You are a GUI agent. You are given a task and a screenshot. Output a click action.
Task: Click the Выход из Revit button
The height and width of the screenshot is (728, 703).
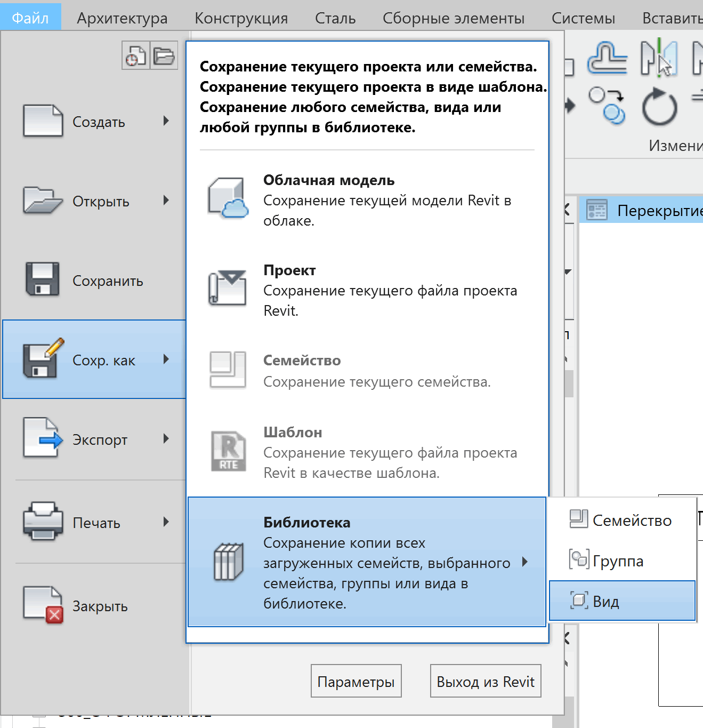[486, 681]
